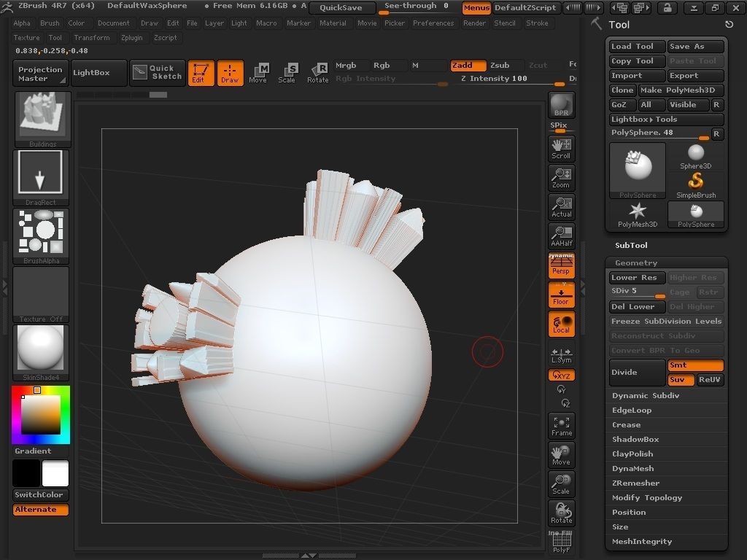Open the Buildings brush thumbnail
Viewport: 747px width, 560px height.
tap(42, 119)
